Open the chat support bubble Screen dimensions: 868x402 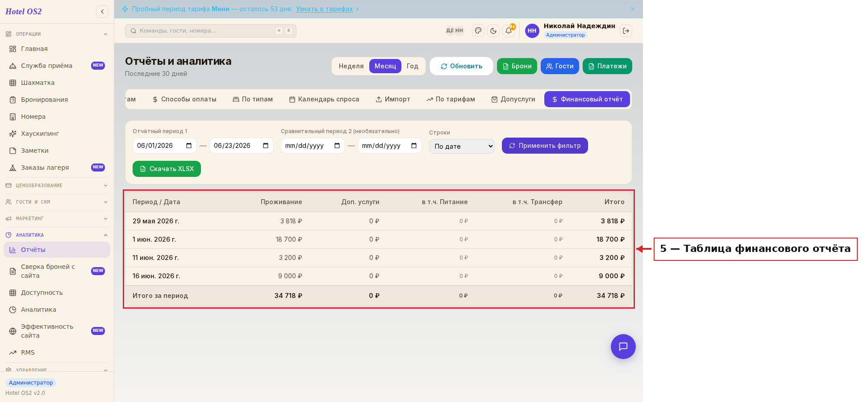[x=623, y=347]
